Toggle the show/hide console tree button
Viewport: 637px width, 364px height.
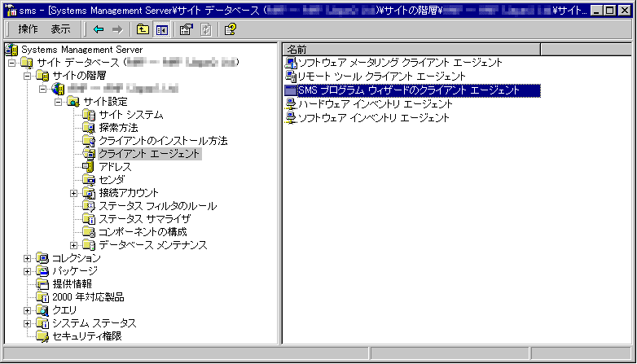(x=161, y=29)
